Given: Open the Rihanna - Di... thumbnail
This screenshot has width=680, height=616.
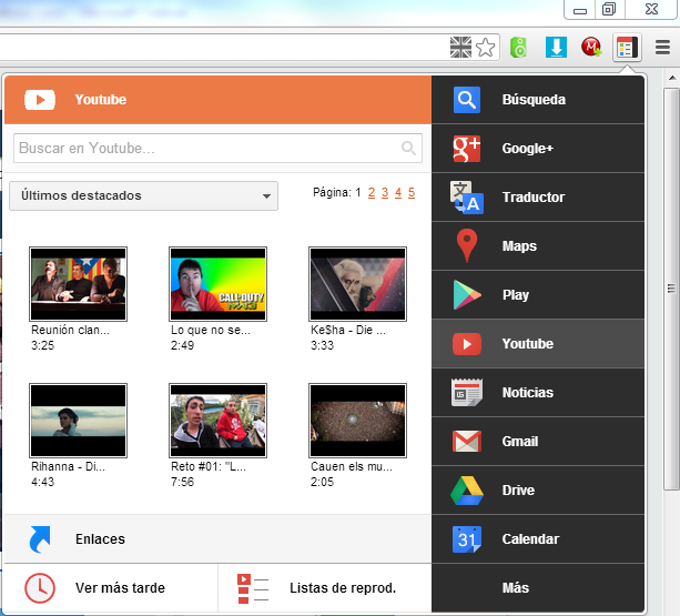Looking at the screenshot, I should tap(78, 420).
